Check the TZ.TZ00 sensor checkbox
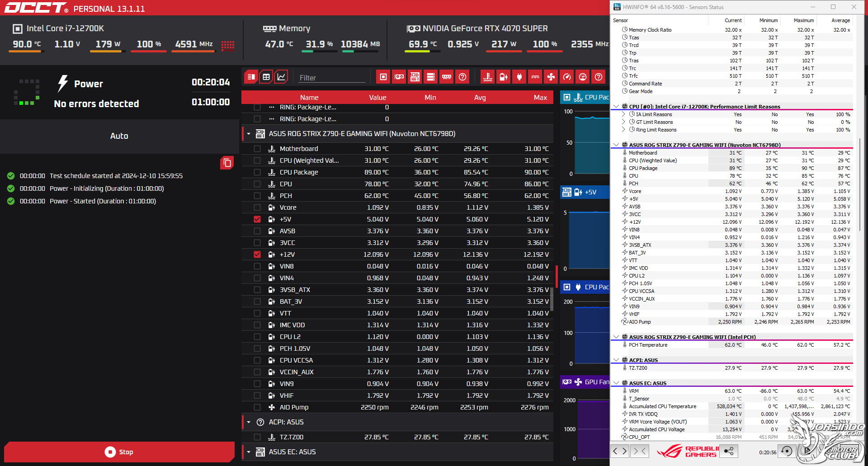 257,437
